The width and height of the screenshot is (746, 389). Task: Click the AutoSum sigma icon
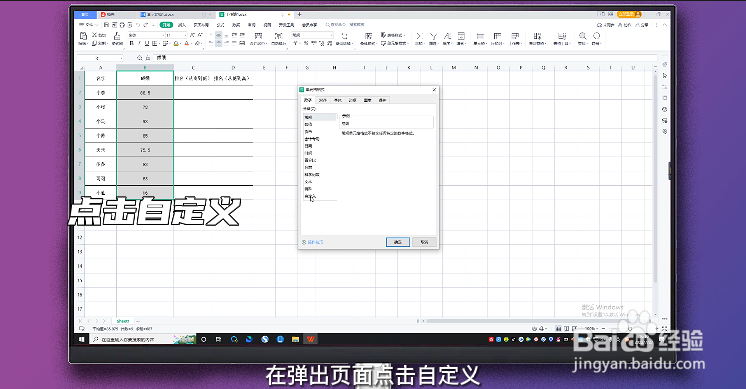click(x=419, y=36)
